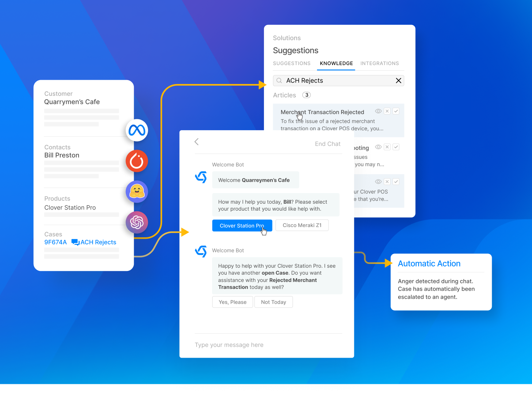Answer Yes, Please in the chat
Screen dimensions: 532x396
(x=233, y=302)
